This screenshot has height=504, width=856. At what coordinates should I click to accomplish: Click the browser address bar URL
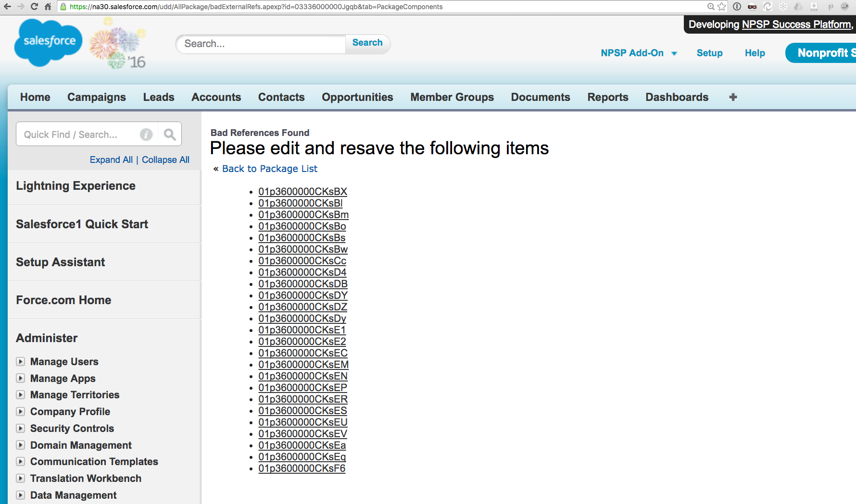(256, 7)
